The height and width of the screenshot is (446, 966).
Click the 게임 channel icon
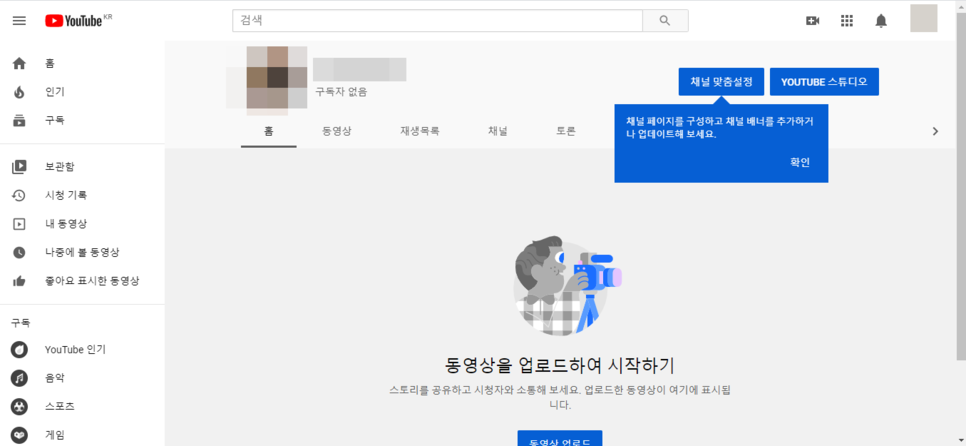(19, 435)
